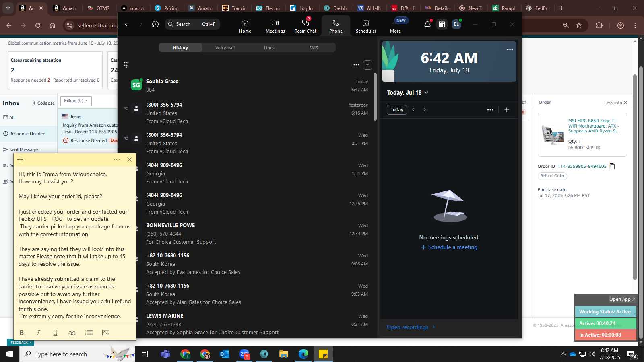Close the FEEDBACK tag
The width and height of the screenshot is (644, 362).
tap(31, 343)
